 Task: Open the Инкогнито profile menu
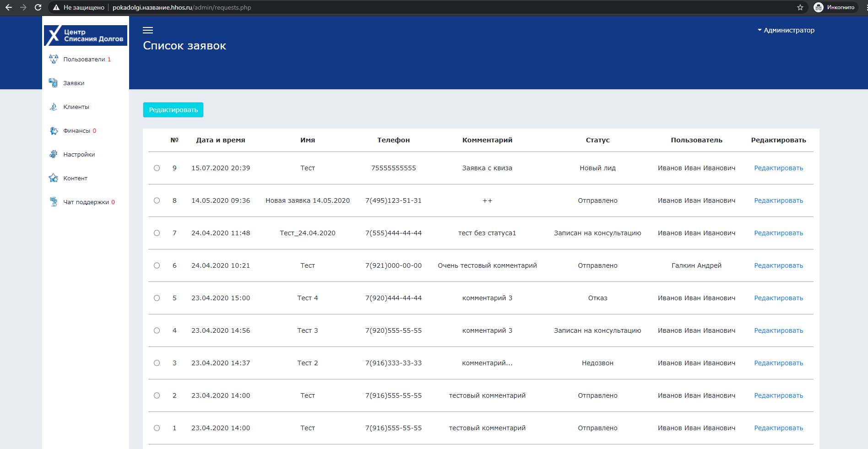(834, 7)
